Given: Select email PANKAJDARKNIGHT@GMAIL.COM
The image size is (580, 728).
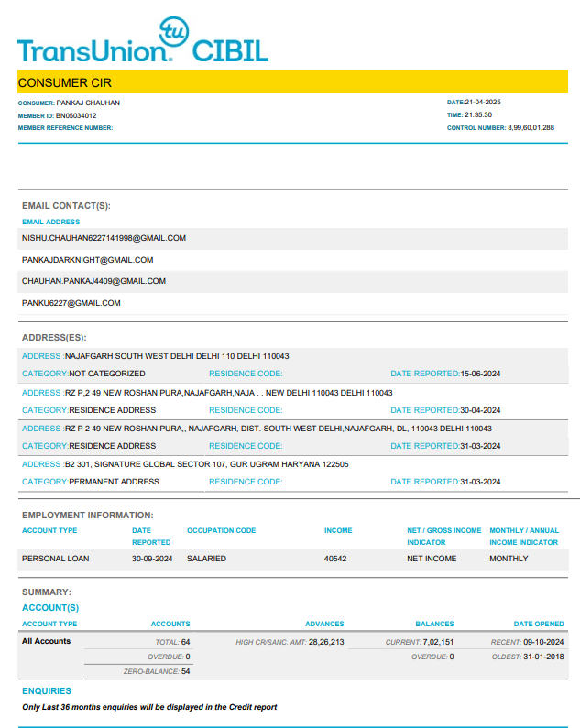Looking at the screenshot, I should [x=87, y=260].
